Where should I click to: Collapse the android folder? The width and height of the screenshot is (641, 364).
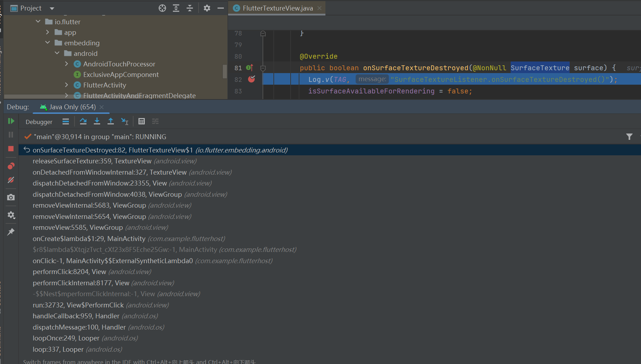pos(57,53)
